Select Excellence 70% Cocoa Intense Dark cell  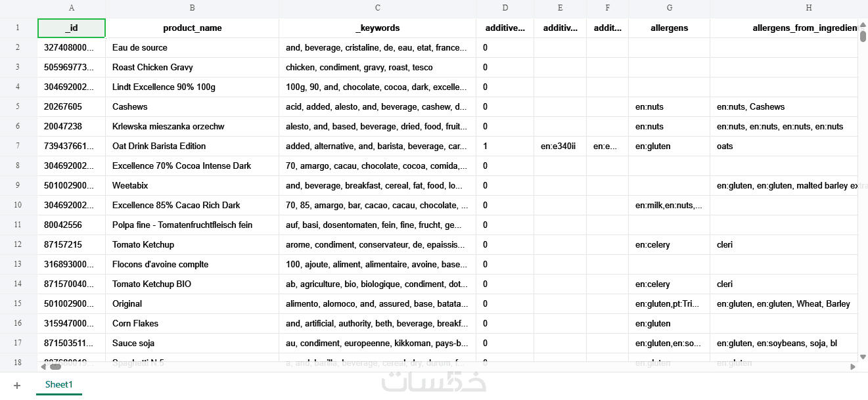pyautogui.click(x=192, y=166)
